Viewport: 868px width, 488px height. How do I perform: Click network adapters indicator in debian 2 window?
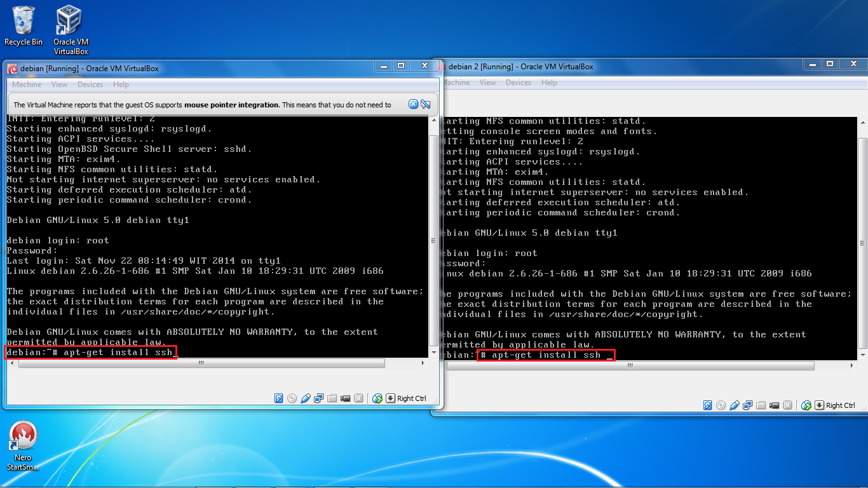coord(748,405)
